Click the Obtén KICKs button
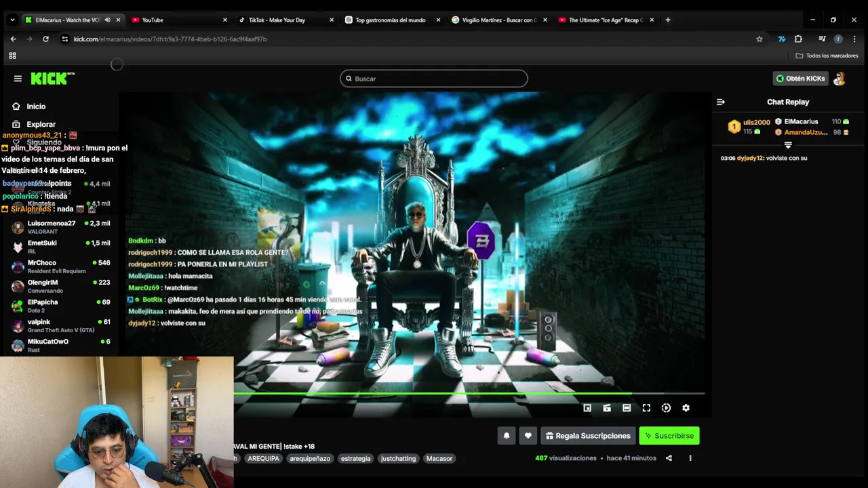This screenshot has width=868, height=488. [800, 79]
